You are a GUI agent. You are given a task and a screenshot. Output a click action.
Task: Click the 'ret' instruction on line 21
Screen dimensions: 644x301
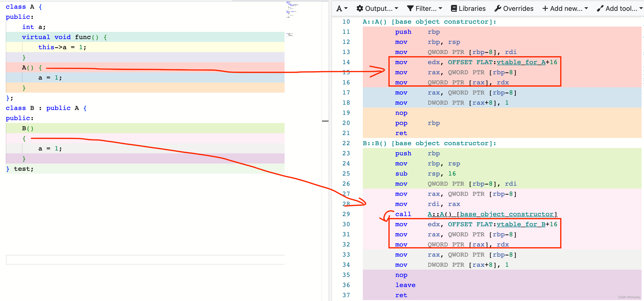tap(401, 133)
